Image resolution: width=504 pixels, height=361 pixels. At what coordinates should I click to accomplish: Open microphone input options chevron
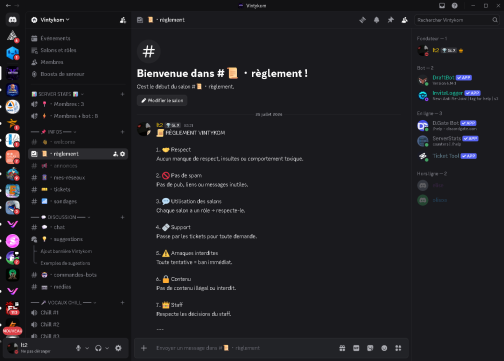point(87,348)
